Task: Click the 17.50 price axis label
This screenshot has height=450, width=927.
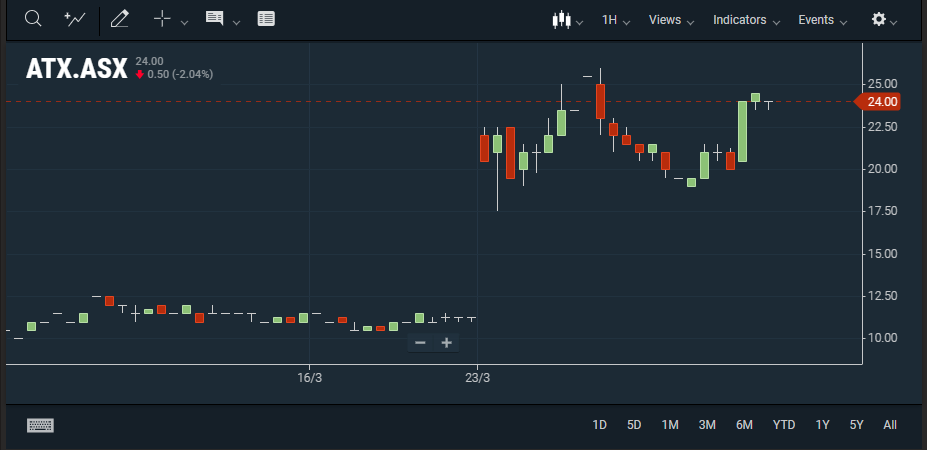Action: pyautogui.click(x=882, y=212)
